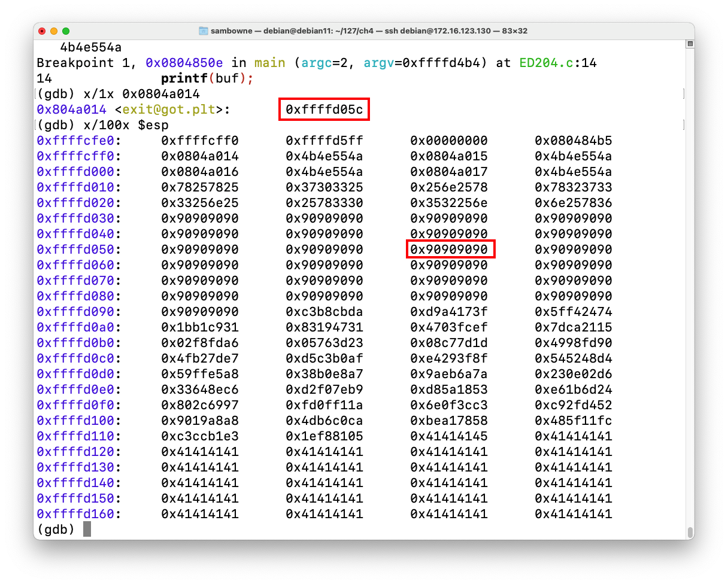The image size is (728, 584).
Task: Click the value 0xd5c3b0af
Action: [x=324, y=358]
